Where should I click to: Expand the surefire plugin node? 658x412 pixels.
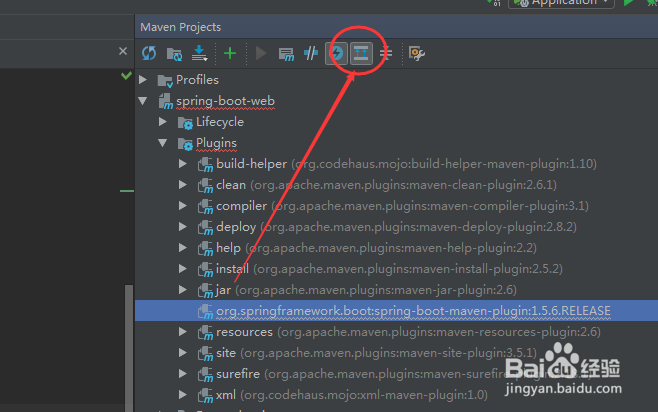[x=183, y=373]
